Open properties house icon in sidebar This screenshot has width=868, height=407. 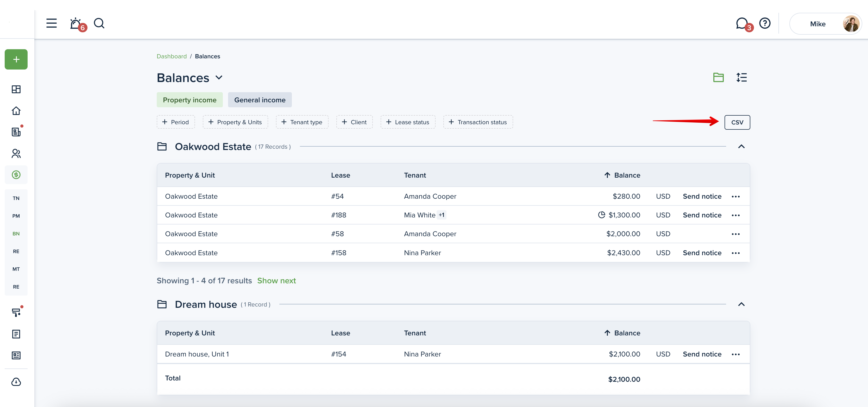coord(16,111)
